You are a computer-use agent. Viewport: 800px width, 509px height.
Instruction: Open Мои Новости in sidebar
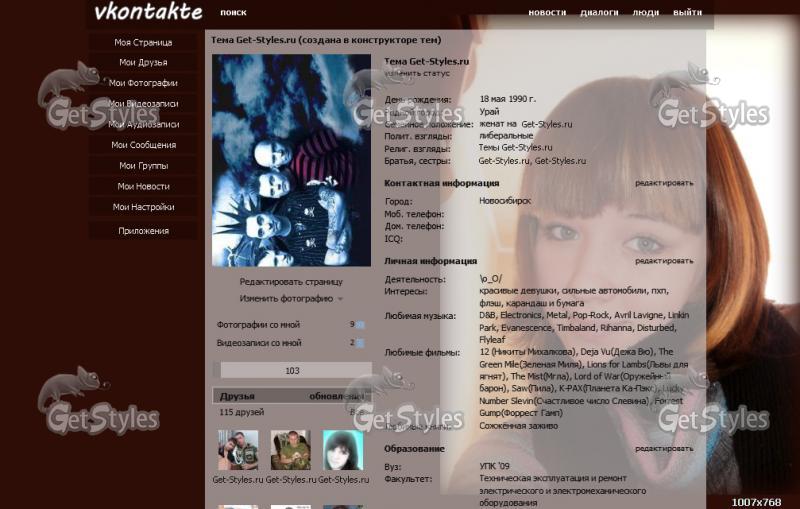[x=143, y=187]
